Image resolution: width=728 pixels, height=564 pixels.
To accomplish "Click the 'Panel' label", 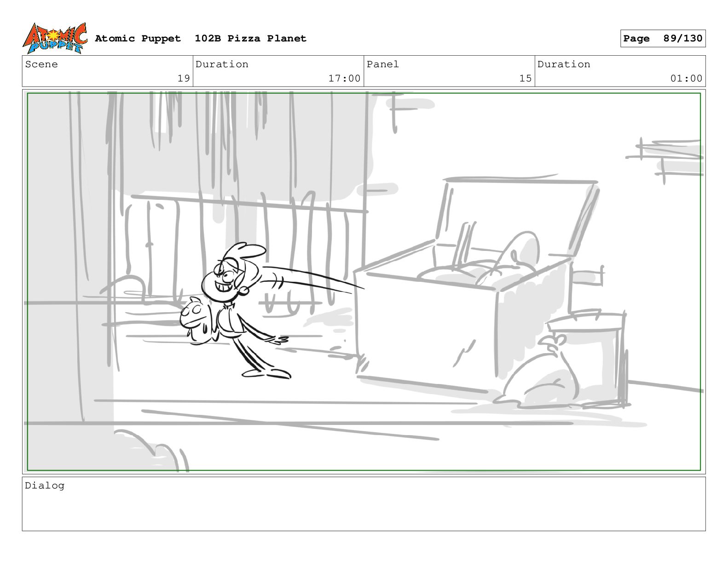I will (383, 64).
